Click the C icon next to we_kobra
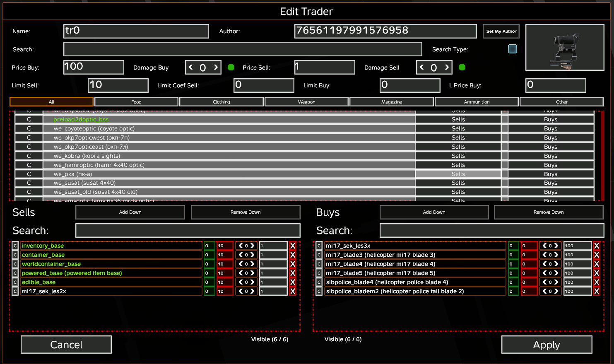614x364 pixels. point(29,156)
